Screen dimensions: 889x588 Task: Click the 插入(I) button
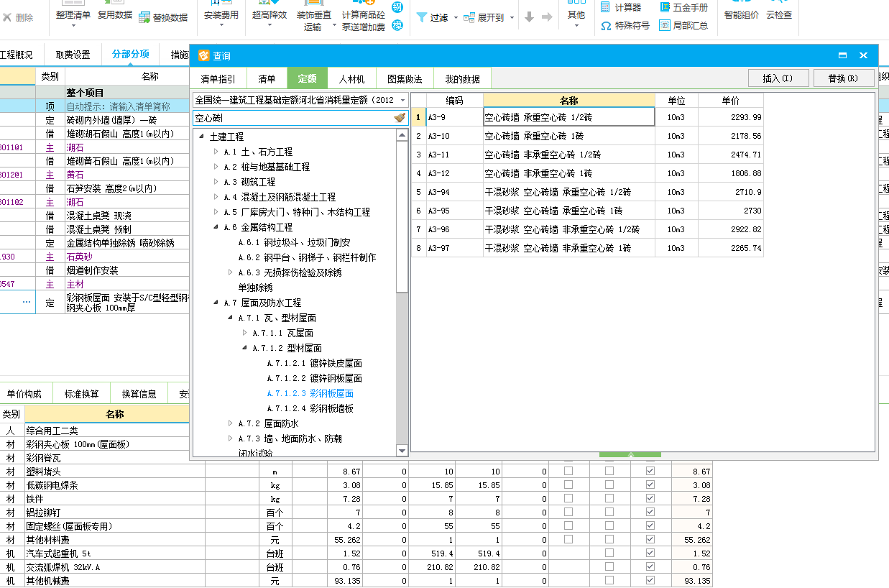click(x=778, y=78)
